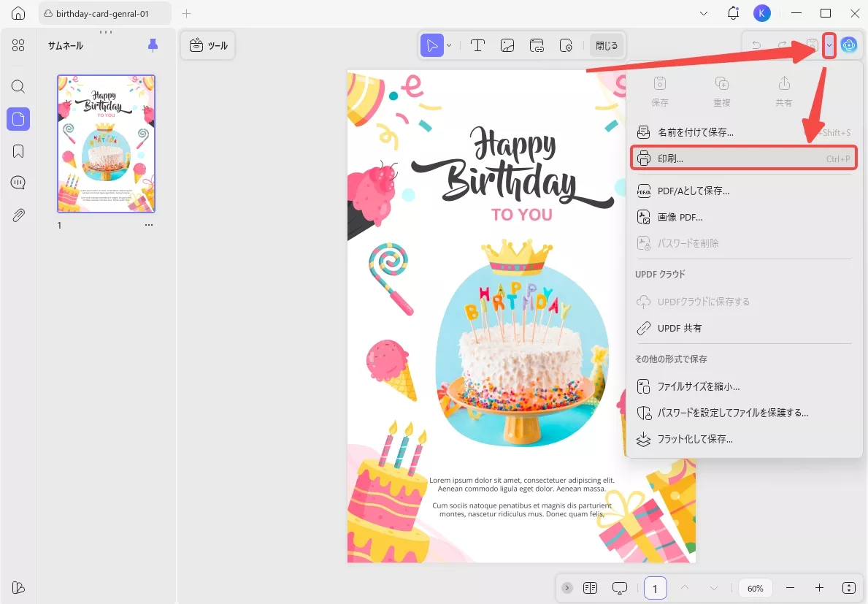The height and width of the screenshot is (604, 868).
Task: Open a new tab with plus
Action: tap(187, 13)
